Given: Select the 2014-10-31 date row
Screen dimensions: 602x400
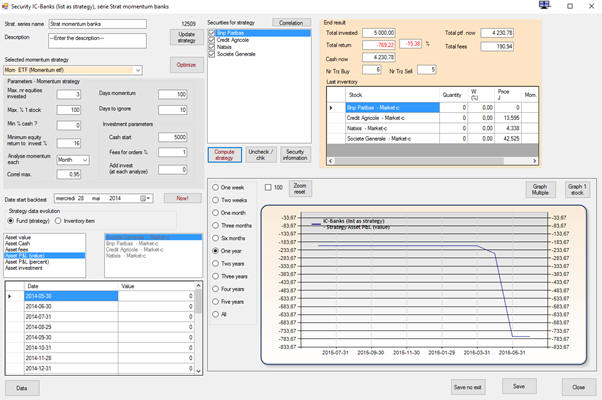Looking at the screenshot, I should coord(100,348).
